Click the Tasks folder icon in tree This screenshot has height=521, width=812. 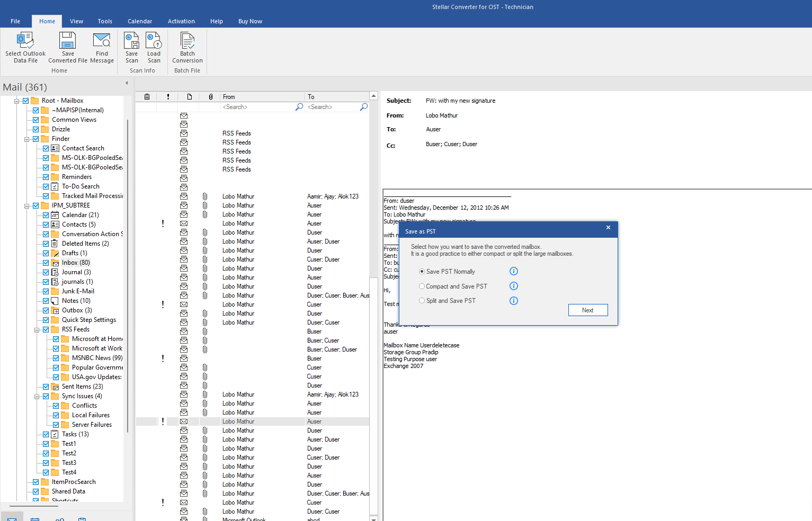click(55, 434)
